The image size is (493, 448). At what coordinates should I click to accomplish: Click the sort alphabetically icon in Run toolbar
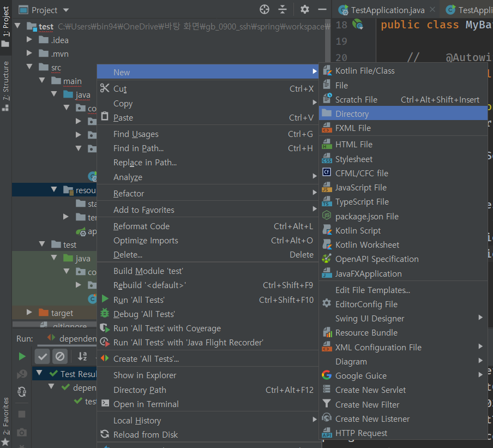click(82, 356)
